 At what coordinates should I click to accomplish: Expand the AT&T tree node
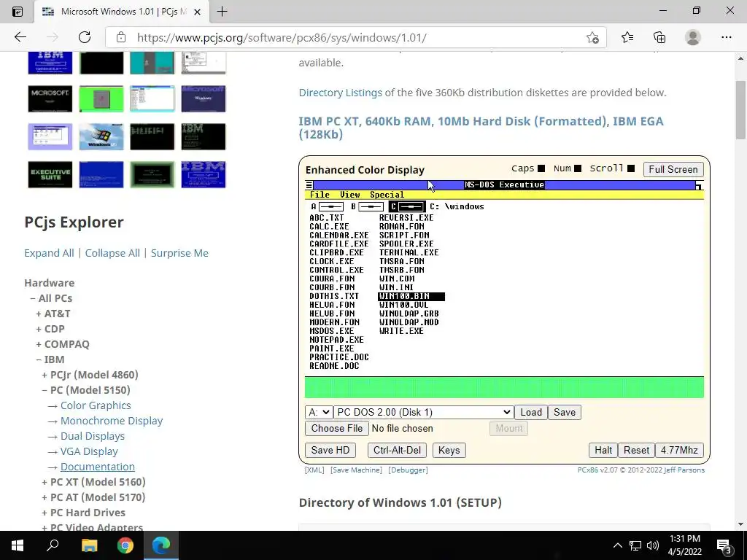(39, 314)
